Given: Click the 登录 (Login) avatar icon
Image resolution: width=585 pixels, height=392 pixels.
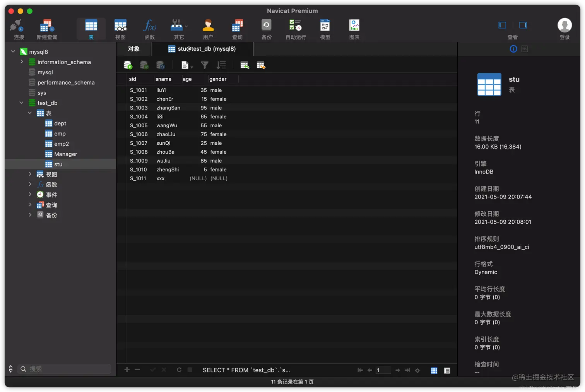Looking at the screenshot, I should pyautogui.click(x=564, y=25).
